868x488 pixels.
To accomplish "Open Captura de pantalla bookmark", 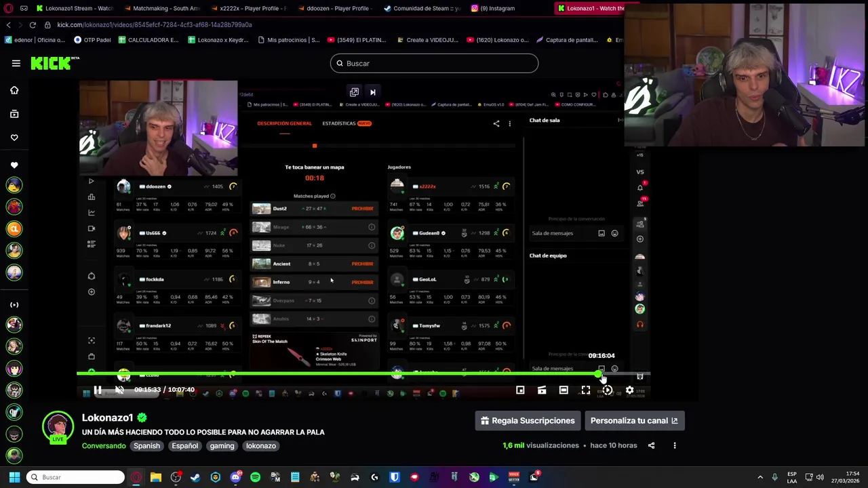I will pyautogui.click(x=567, y=40).
